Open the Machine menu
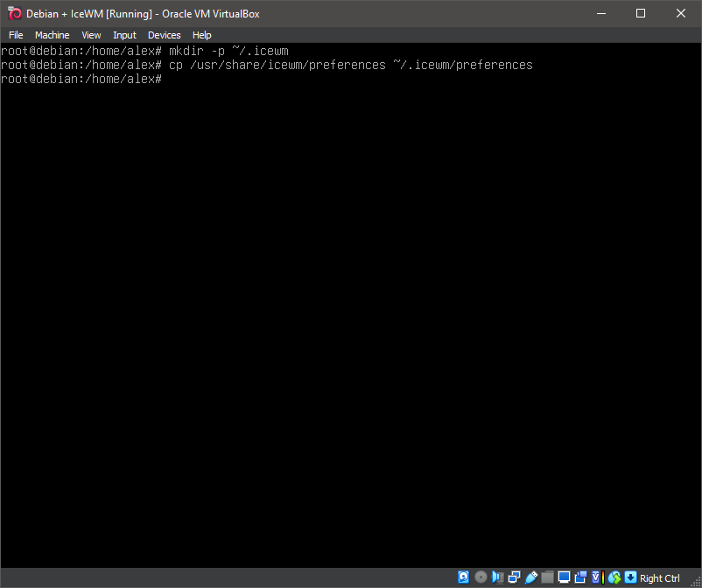This screenshot has width=702, height=588. coord(52,35)
